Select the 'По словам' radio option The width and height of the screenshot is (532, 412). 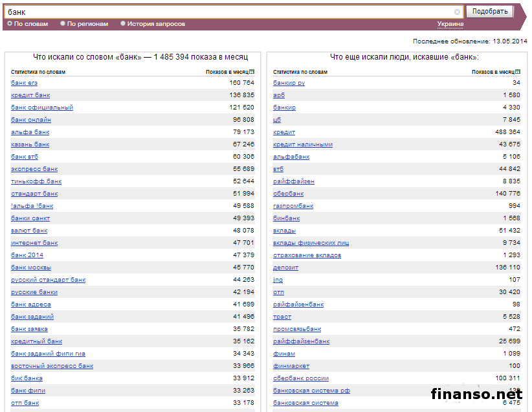[10, 24]
